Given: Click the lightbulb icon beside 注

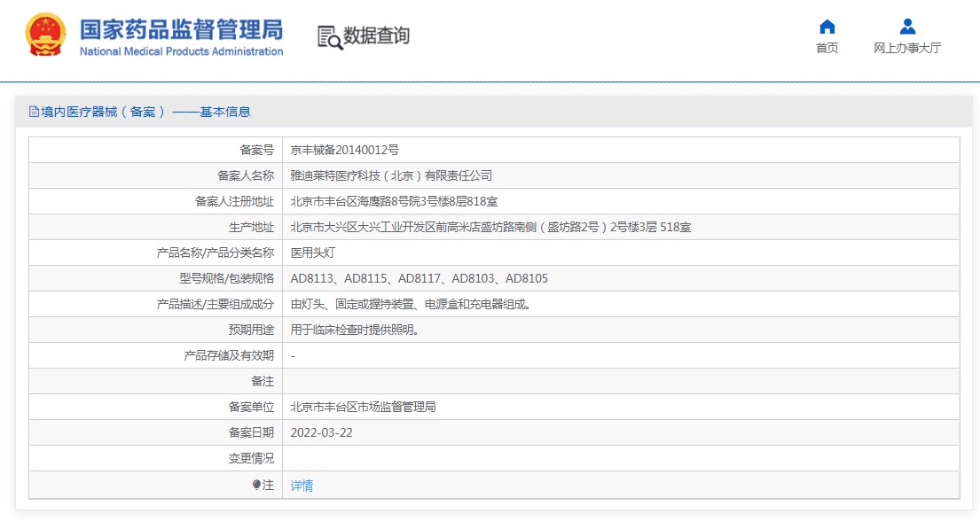Looking at the screenshot, I should 257,485.
